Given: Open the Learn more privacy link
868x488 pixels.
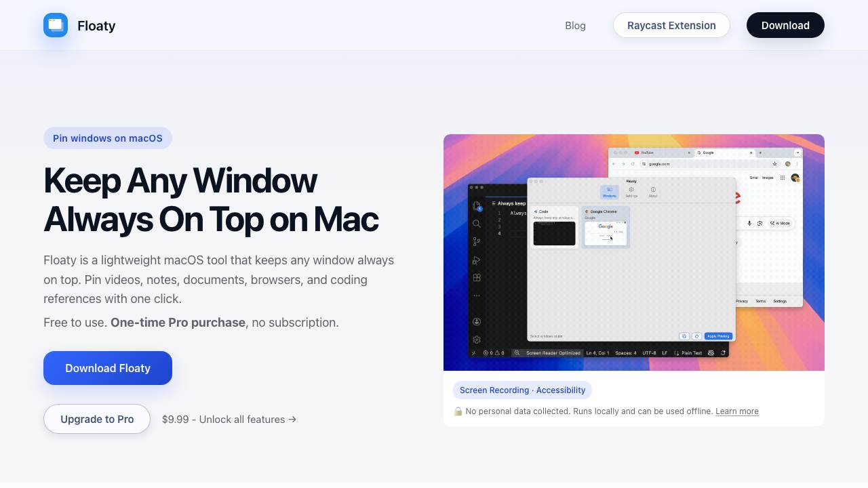Looking at the screenshot, I should tap(737, 411).
